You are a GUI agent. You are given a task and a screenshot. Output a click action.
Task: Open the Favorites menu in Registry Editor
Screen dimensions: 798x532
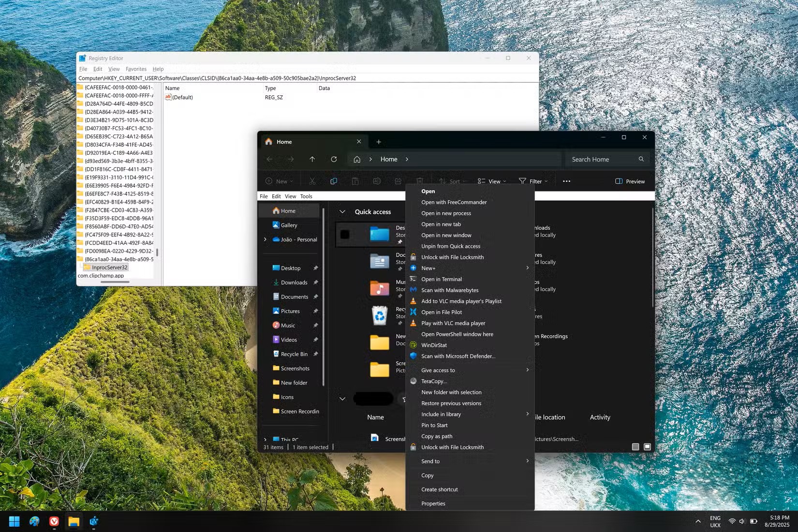click(x=136, y=69)
